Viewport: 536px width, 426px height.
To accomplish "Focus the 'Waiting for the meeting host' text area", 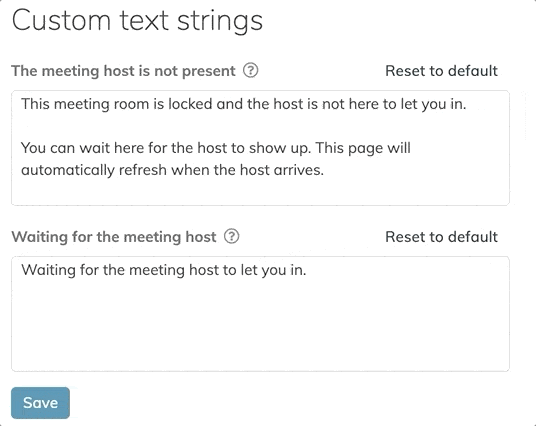I will [x=260, y=314].
